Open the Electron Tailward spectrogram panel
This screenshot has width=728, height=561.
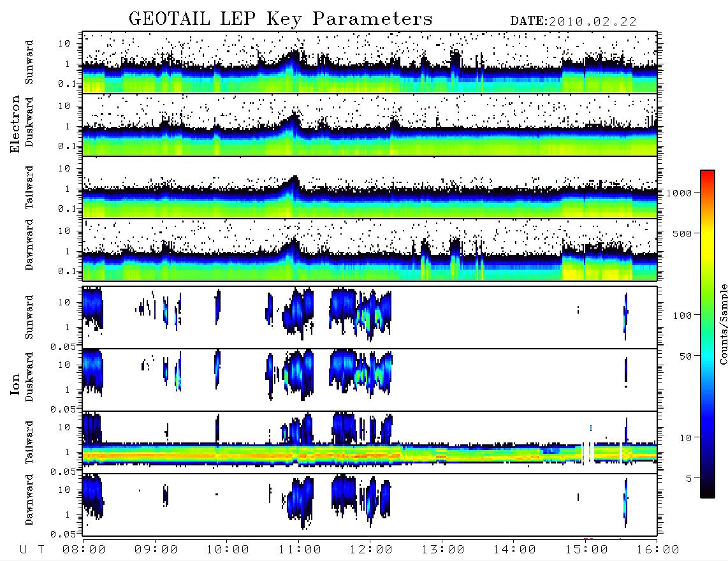pyautogui.click(x=370, y=187)
